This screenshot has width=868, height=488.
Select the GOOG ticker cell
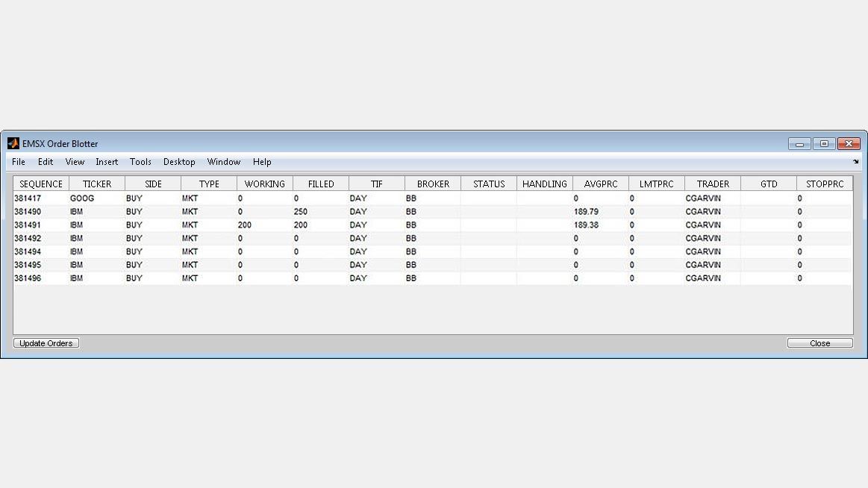82,198
